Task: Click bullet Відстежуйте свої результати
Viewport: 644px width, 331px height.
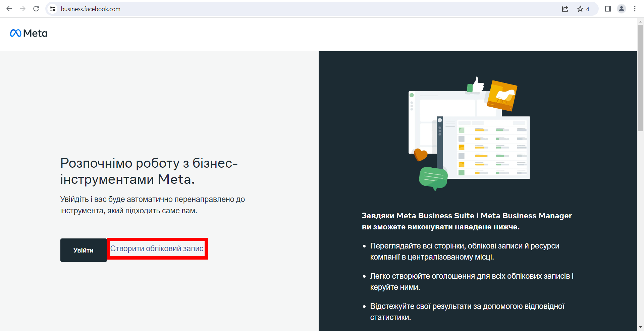Action: click(x=468, y=312)
